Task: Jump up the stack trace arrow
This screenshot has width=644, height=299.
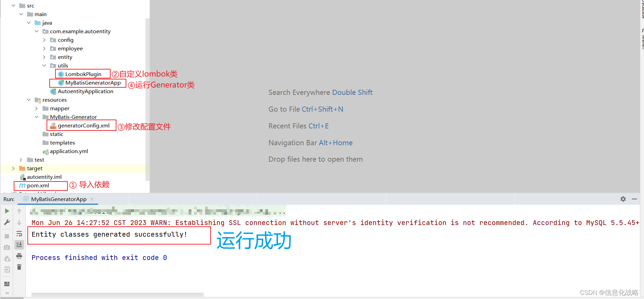Action: (19, 211)
